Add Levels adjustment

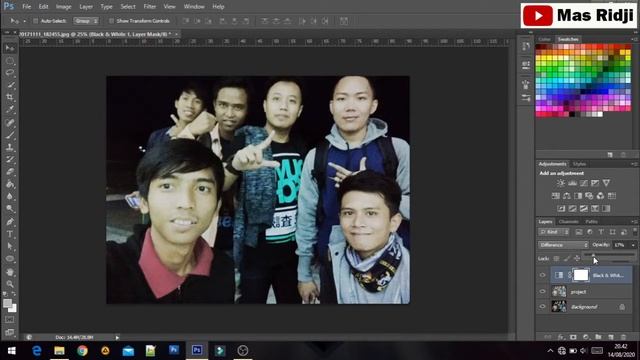tap(573, 183)
